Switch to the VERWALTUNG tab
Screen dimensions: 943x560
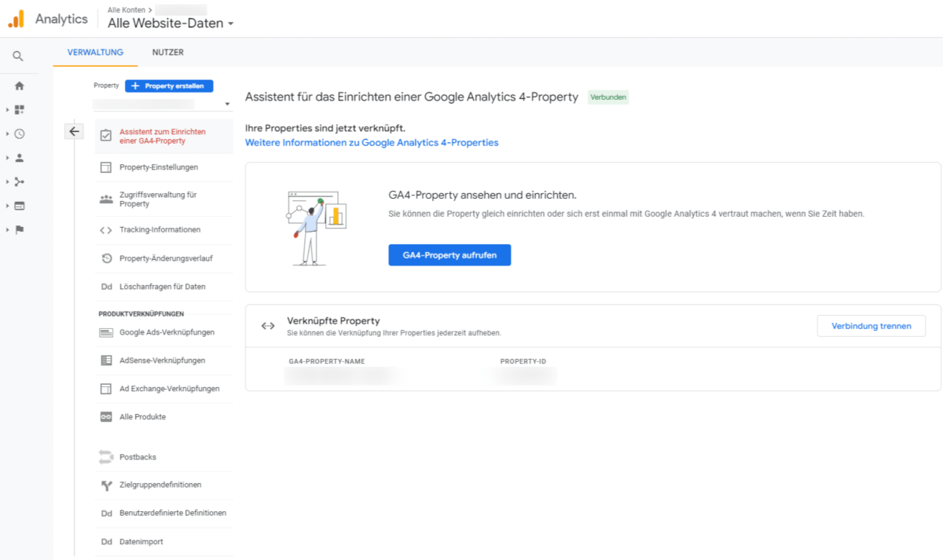(x=95, y=53)
